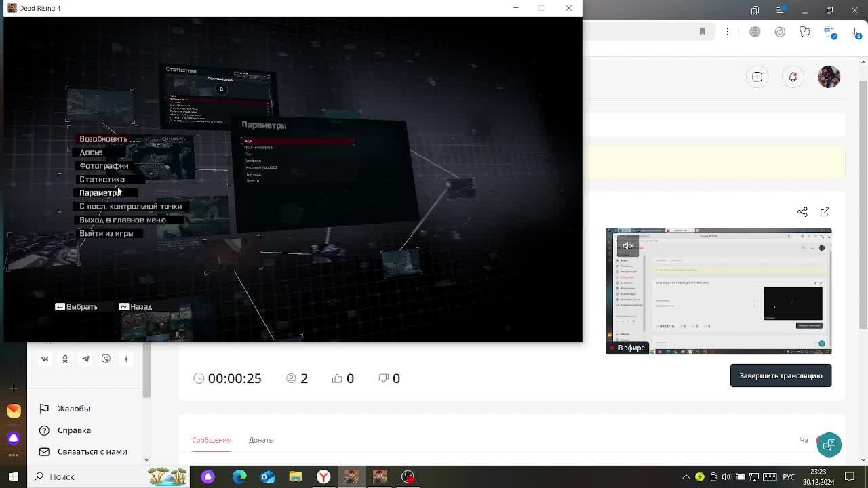Select Возобновить in the game pause menu

coord(103,139)
